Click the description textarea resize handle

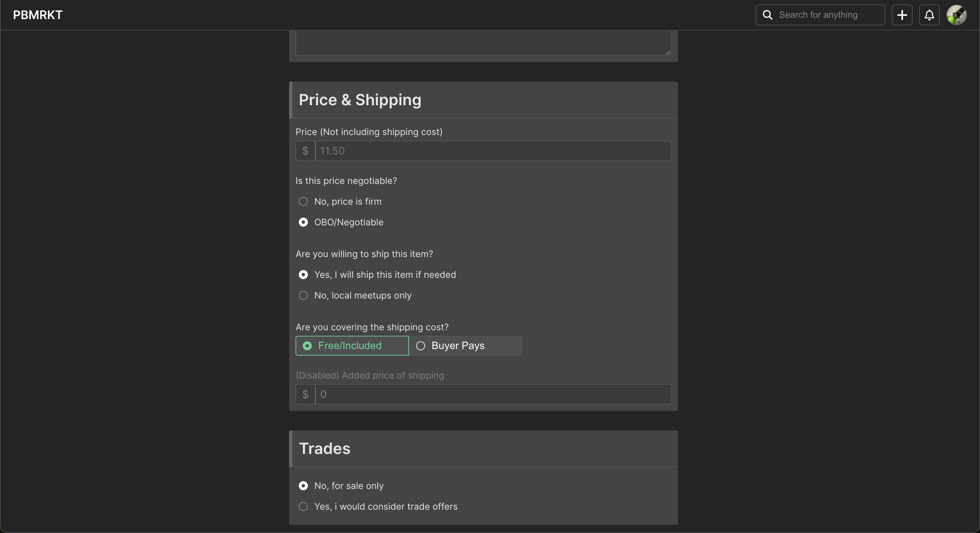668,52
